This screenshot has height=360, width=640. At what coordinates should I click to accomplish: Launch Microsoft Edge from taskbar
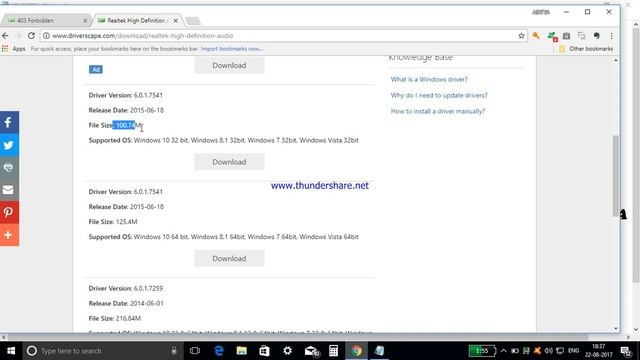[x=219, y=351]
